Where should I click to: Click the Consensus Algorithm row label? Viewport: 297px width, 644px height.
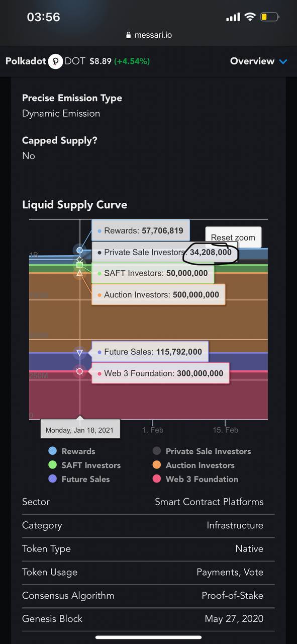(x=68, y=595)
